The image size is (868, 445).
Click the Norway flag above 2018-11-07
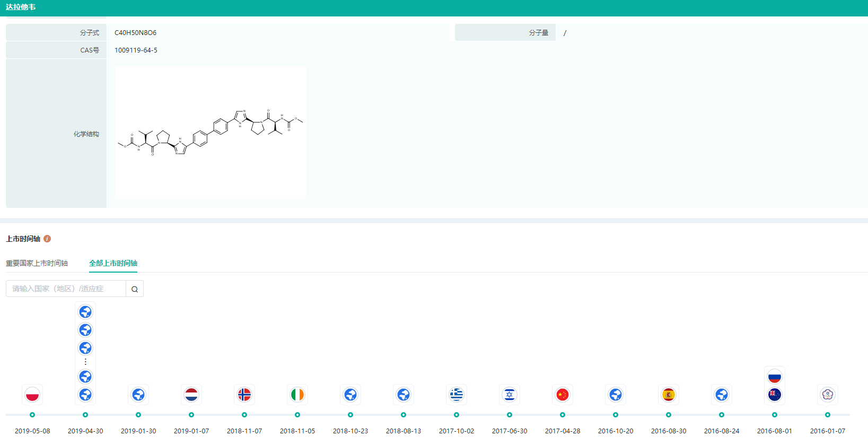pos(244,395)
